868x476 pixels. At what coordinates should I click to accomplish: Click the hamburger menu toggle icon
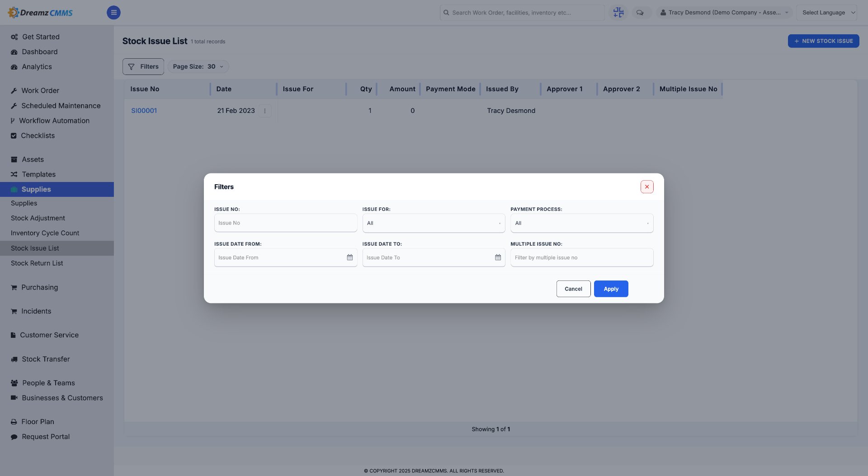113,13
